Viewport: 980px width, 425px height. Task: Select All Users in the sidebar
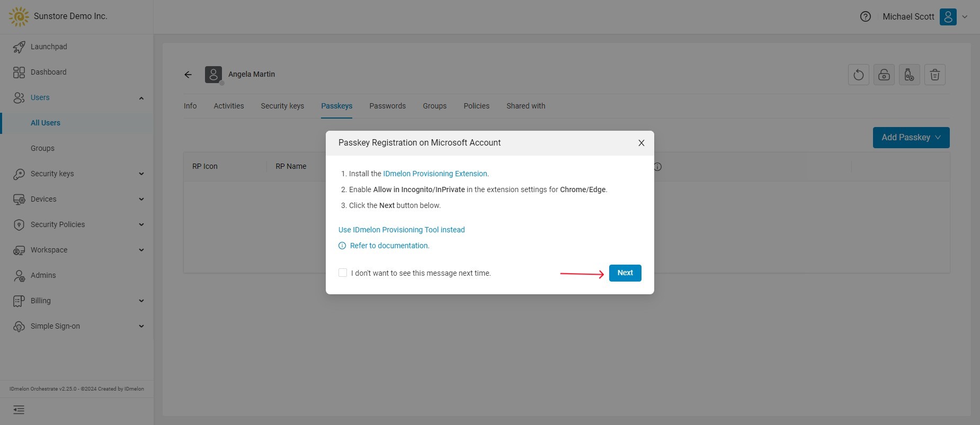click(x=46, y=123)
